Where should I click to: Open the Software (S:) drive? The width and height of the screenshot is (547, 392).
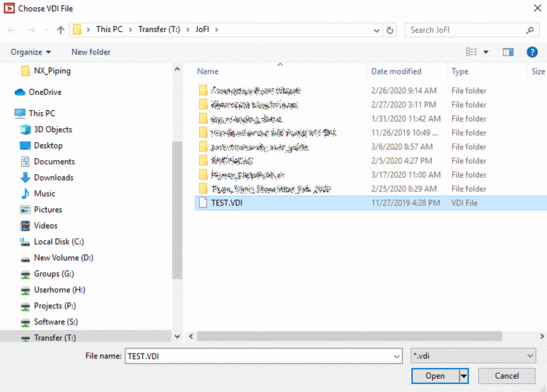coord(49,321)
